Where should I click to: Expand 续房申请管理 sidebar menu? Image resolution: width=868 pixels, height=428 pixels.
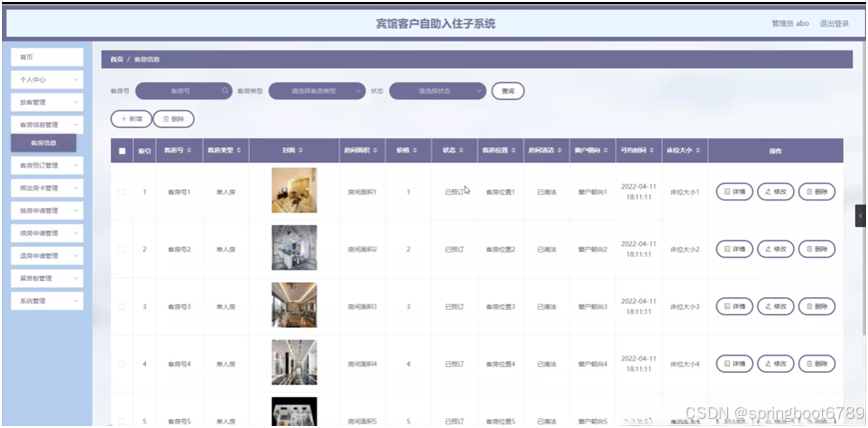pyautogui.click(x=47, y=233)
